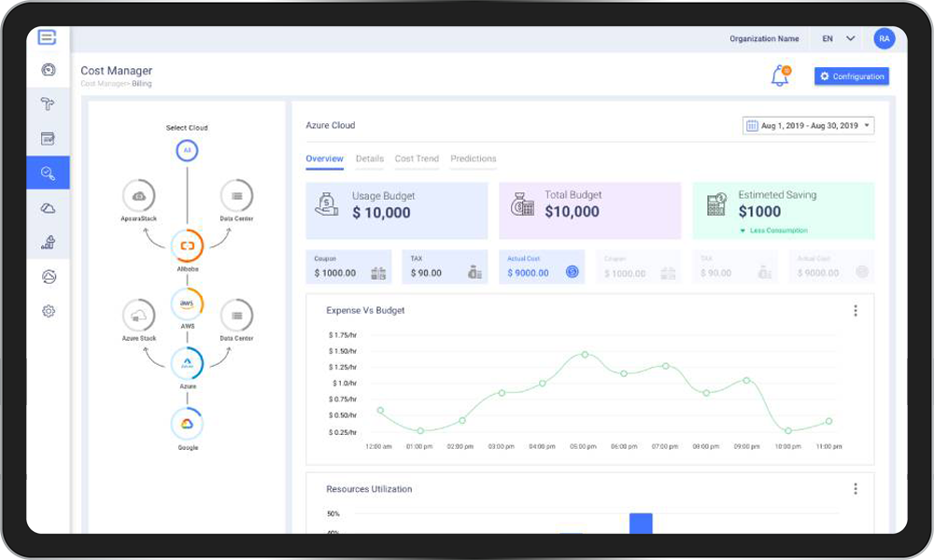
Task: Click the $ 1.75/hr axis label
Action: pyautogui.click(x=343, y=335)
